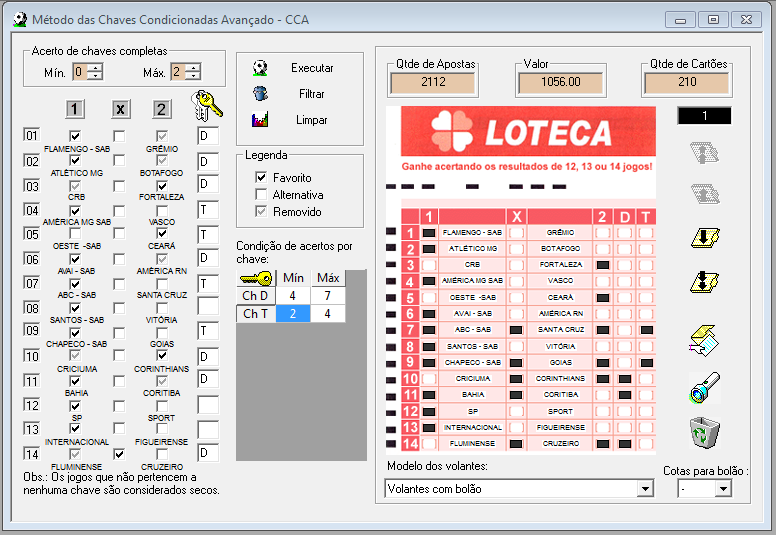
Task: Click the application icon in title bar
Action: click(20, 20)
